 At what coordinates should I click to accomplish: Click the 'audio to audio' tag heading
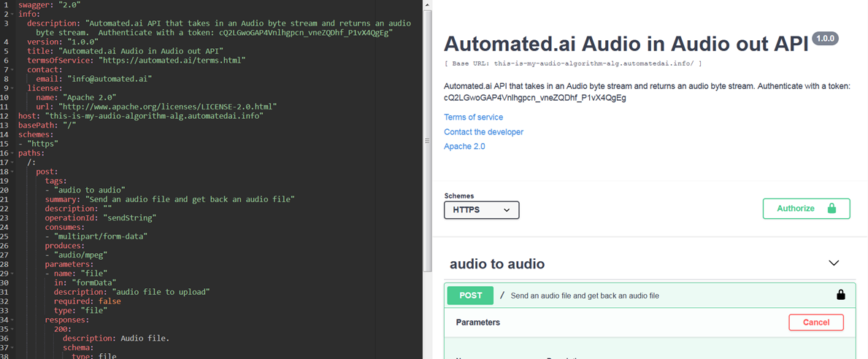pos(497,264)
